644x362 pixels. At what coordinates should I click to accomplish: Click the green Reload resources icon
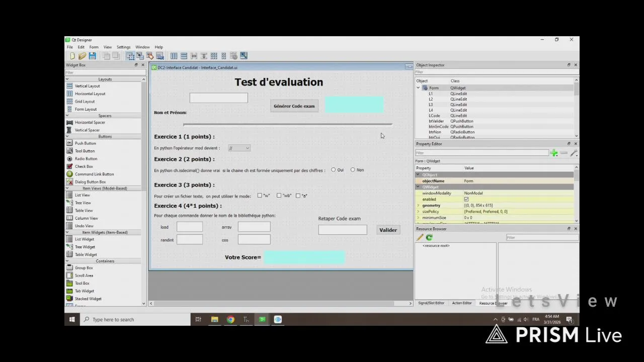click(x=429, y=237)
